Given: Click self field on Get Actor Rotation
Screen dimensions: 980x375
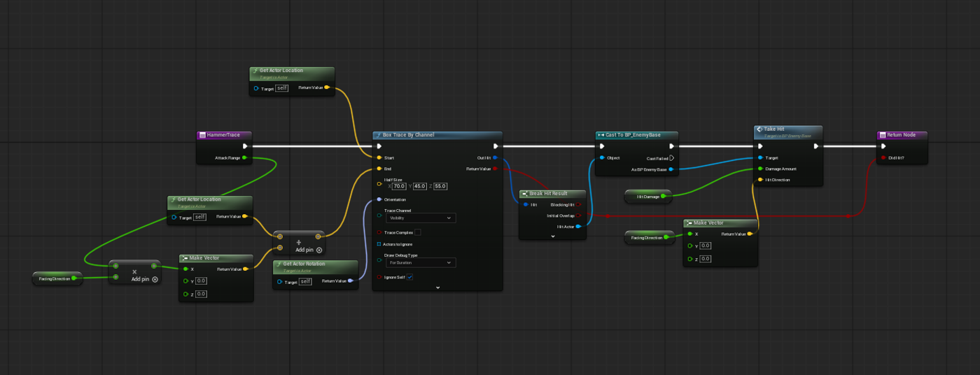Looking at the screenshot, I should click(x=305, y=281).
